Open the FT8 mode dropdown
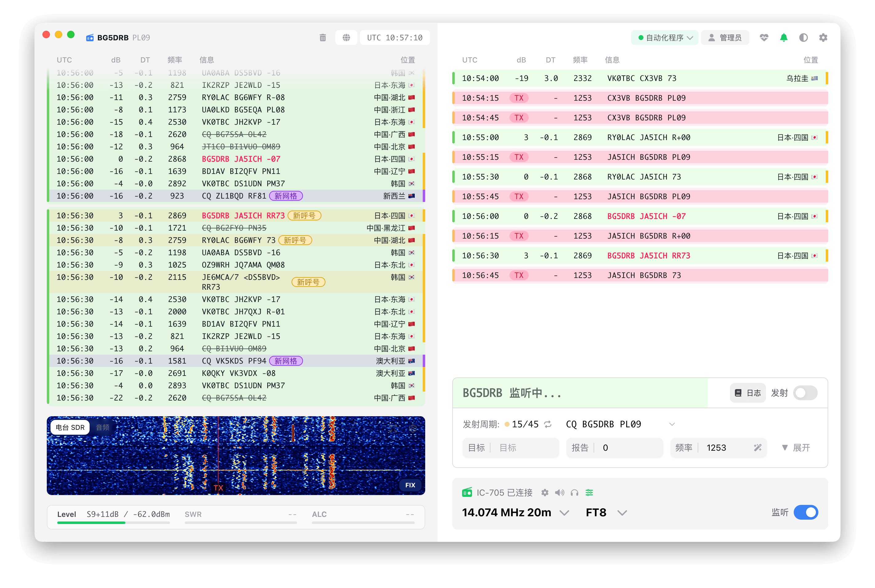The image size is (875, 588). (622, 513)
